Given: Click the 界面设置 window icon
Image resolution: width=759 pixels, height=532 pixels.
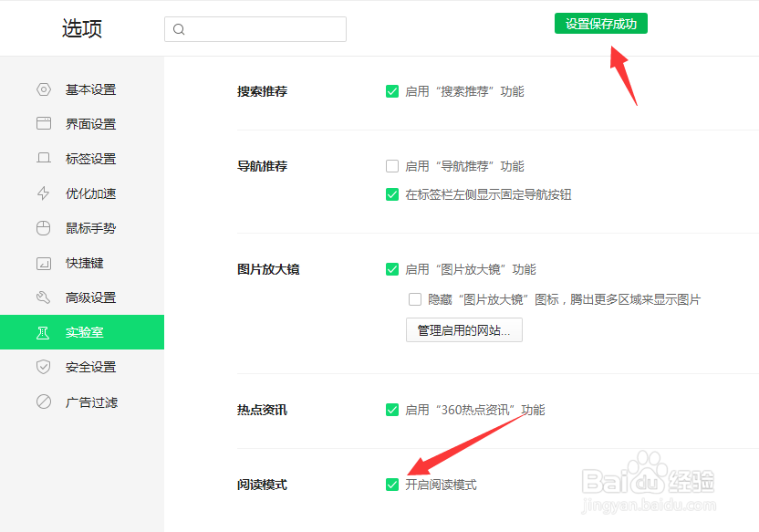Looking at the screenshot, I should (44, 123).
